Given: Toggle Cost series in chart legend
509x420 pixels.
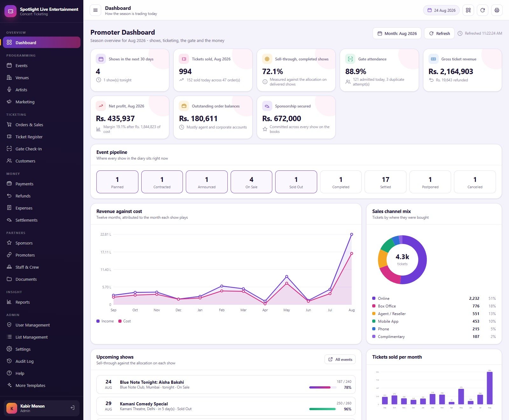Looking at the screenshot, I should pyautogui.click(x=124, y=321).
